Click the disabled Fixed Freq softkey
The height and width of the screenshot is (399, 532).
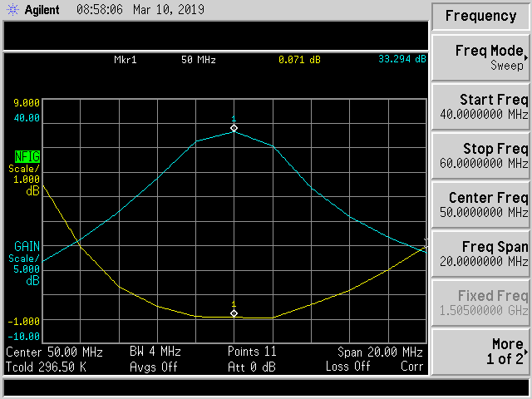click(x=480, y=303)
